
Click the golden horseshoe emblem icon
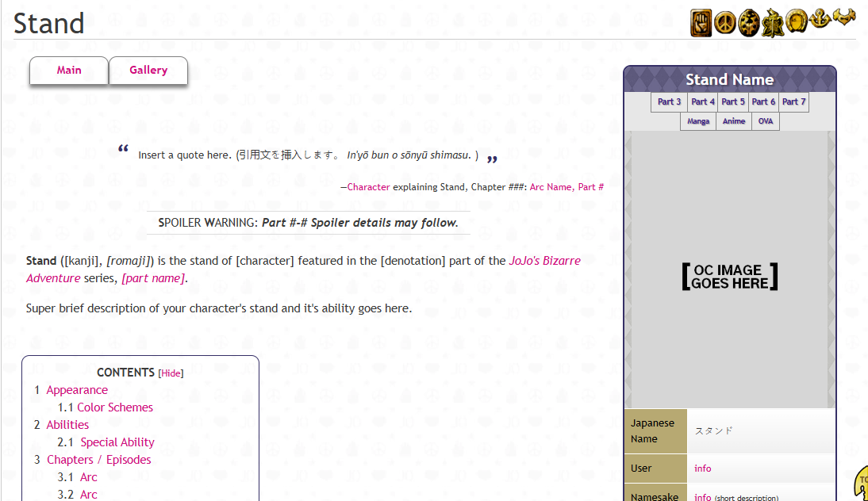(x=797, y=21)
